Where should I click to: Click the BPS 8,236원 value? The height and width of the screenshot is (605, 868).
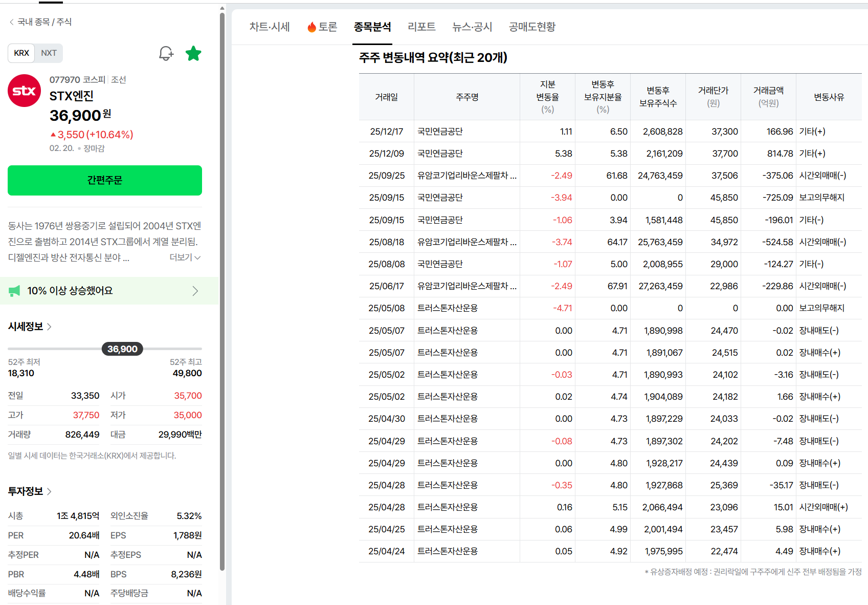click(186, 574)
